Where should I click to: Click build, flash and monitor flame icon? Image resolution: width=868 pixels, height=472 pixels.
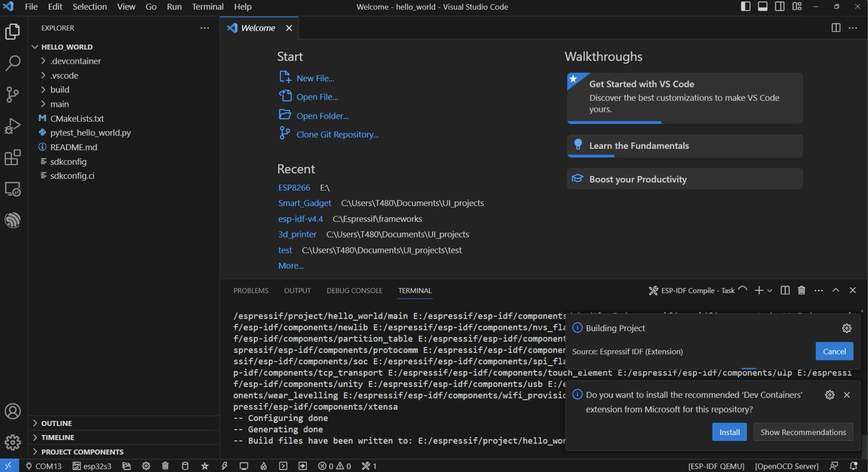click(x=263, y=466)
